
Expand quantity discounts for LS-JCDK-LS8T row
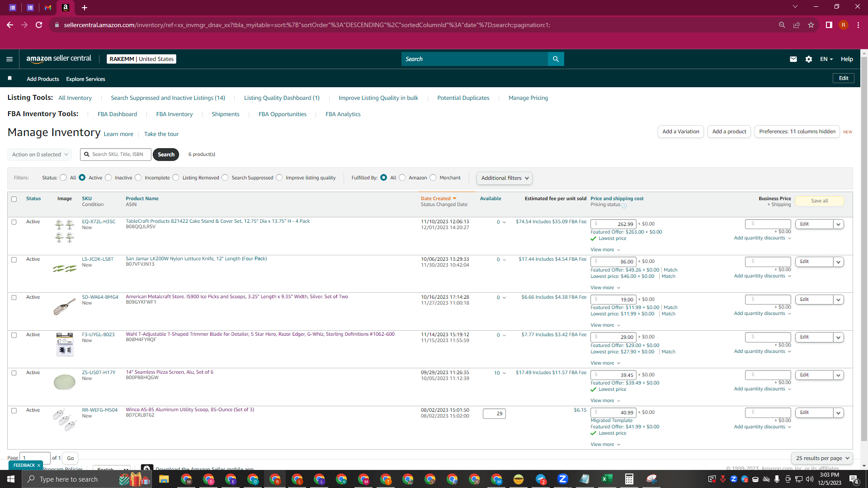pyautogui.click(x=763, y=276)
